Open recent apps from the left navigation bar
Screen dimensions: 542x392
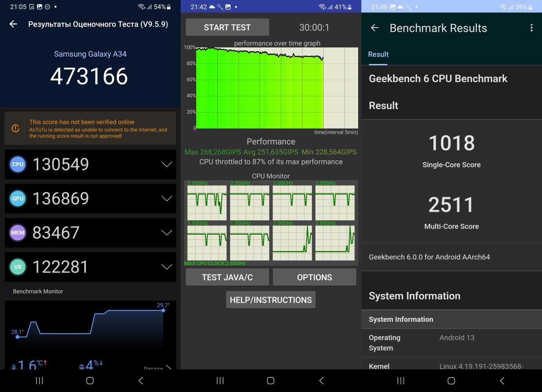coord(40,381)
